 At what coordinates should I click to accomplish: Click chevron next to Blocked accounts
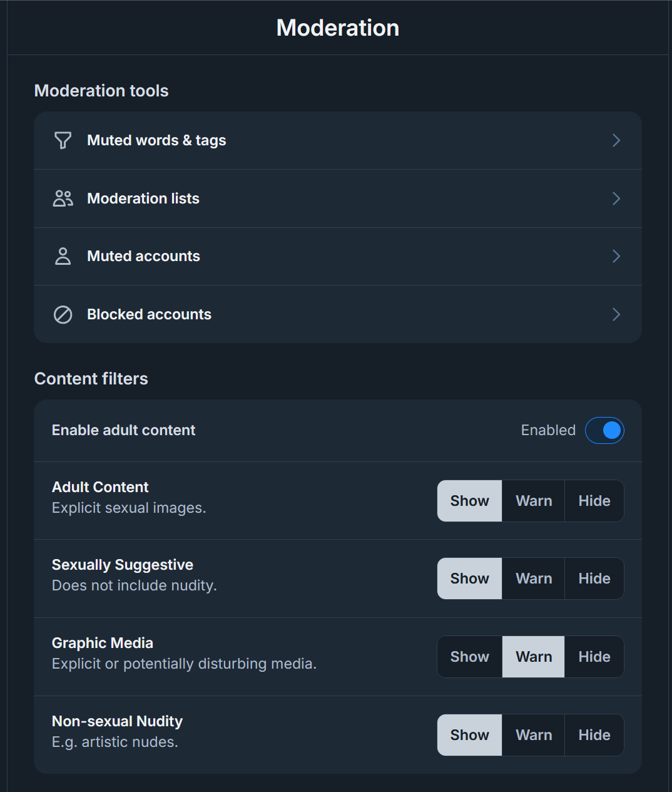616,314
